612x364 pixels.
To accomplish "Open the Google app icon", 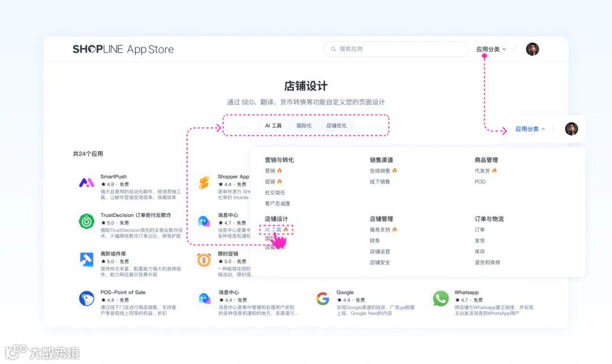I will [x=323, y=298].
